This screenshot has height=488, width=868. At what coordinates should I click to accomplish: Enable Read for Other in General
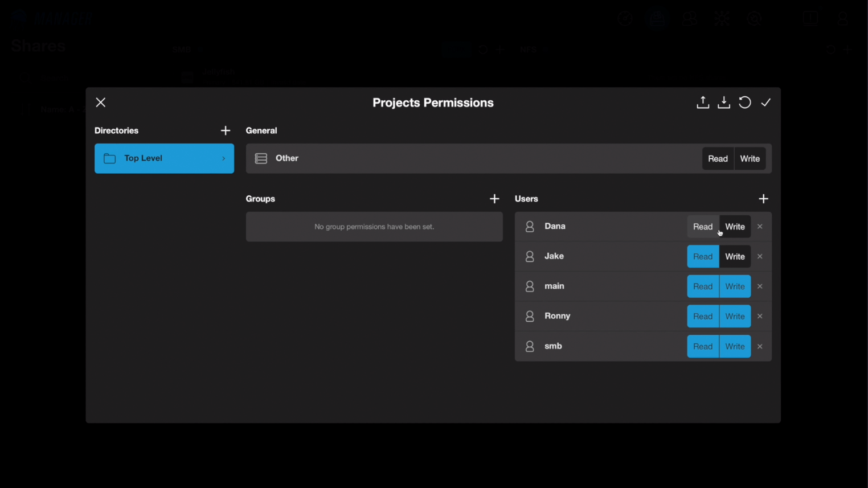click(718, 159)
